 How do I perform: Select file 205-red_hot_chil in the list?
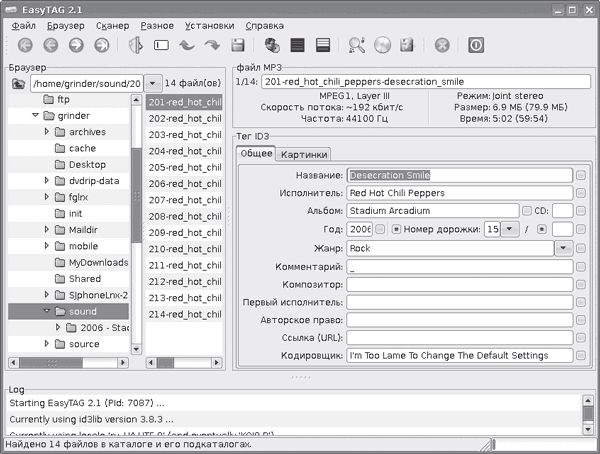[x=184, y=167]
